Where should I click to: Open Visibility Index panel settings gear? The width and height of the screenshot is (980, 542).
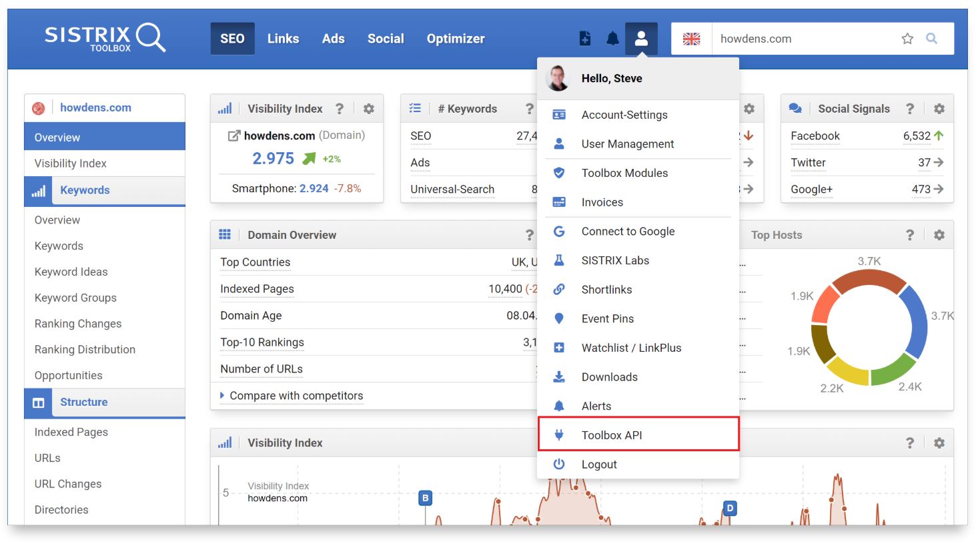coord(369,108)
